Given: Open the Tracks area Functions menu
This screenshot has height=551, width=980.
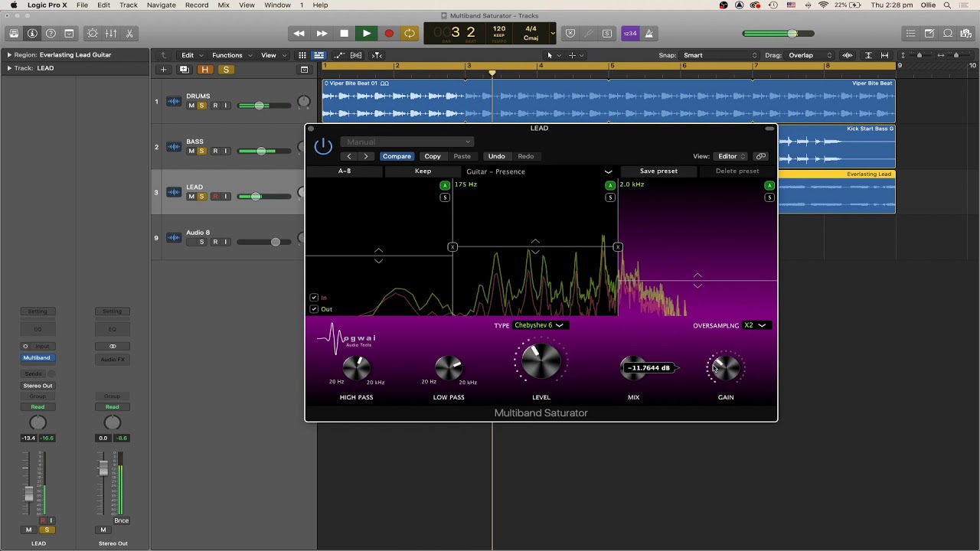Looking at the screenshot, I should coord(230,55).
